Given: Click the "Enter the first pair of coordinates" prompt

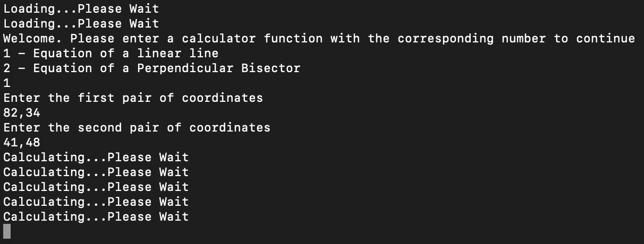Looking at the screenshot, I should [x=133, y=98].
